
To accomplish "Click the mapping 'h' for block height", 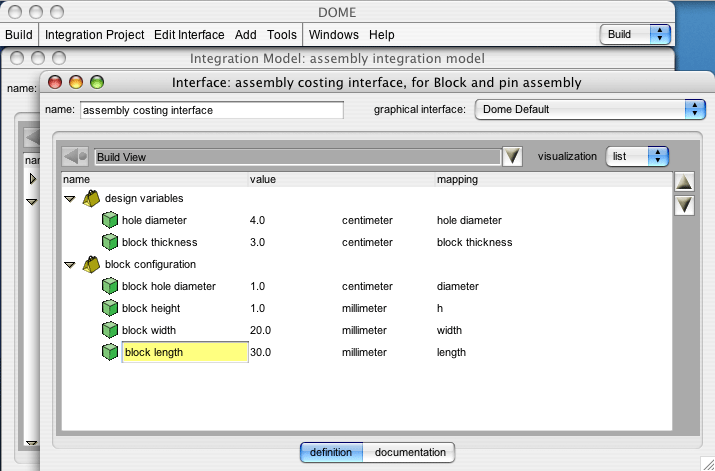I will point(440,308).
